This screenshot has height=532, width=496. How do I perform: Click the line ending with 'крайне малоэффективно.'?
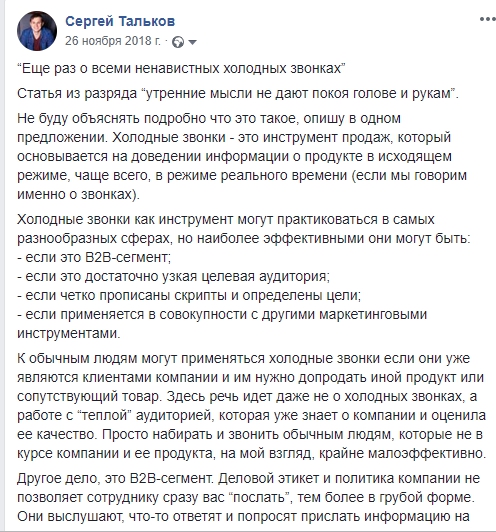(251, 453)
